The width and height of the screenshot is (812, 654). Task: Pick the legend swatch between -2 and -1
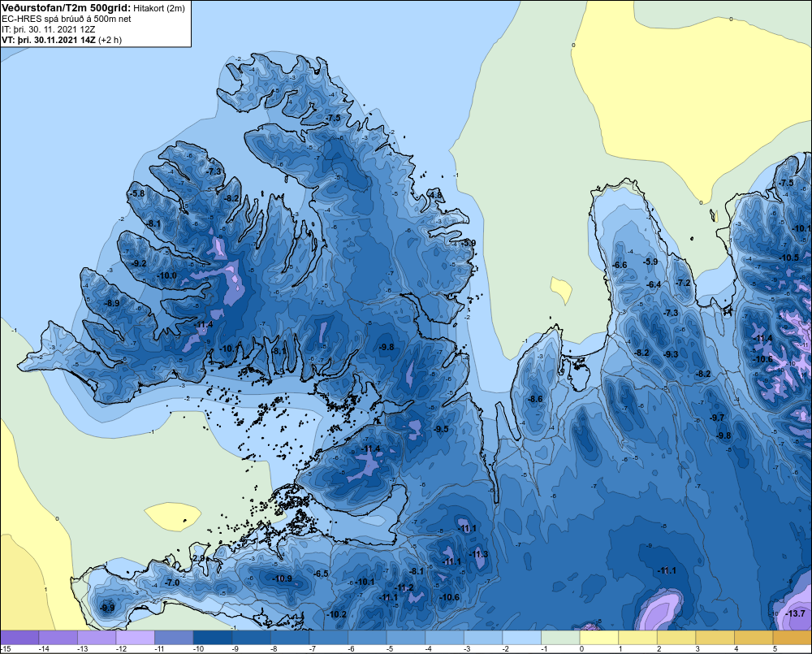[x=522, y=638]
